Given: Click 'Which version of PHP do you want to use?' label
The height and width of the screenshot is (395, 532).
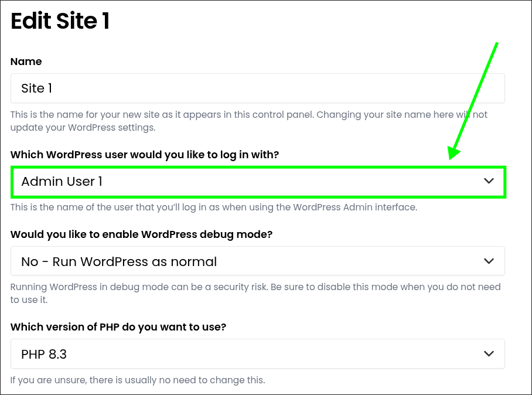Looking at the screenshot, I should (118, 327).
